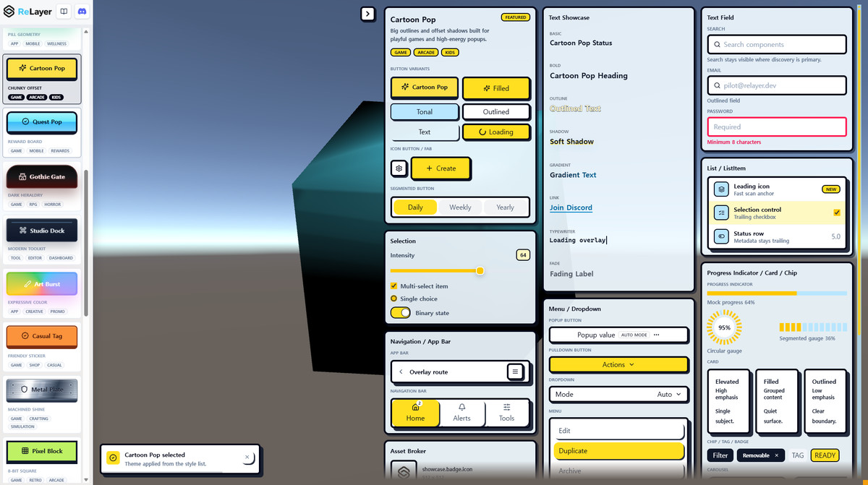Click the Filter chip

pyautogui.click(x=720, y=455)
